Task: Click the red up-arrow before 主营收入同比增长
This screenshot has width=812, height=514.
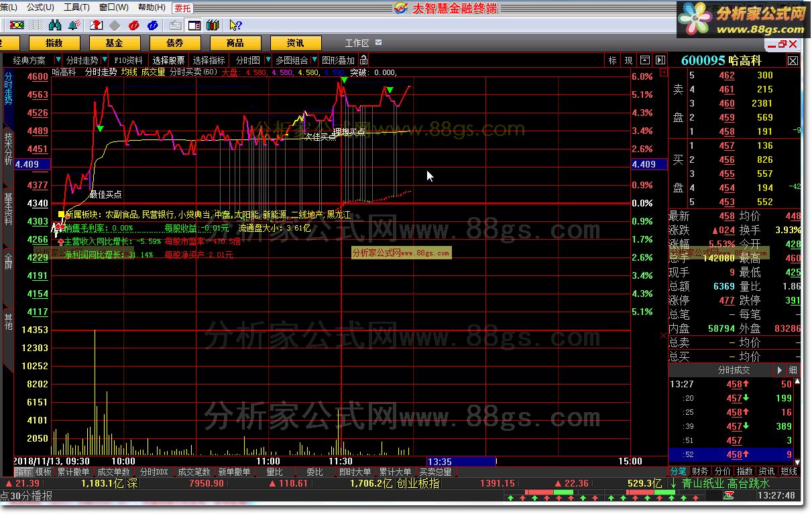Action: (61, 241)
